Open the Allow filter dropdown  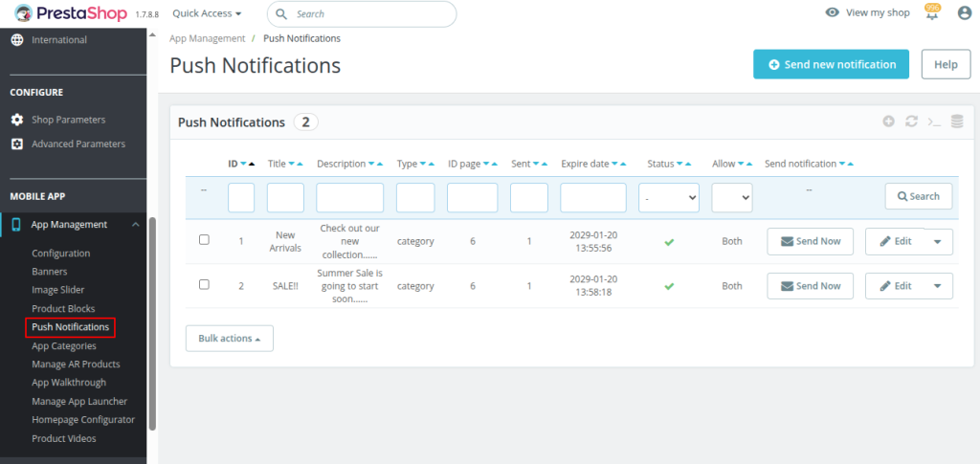pyautogui.click(x=732, y=197)
